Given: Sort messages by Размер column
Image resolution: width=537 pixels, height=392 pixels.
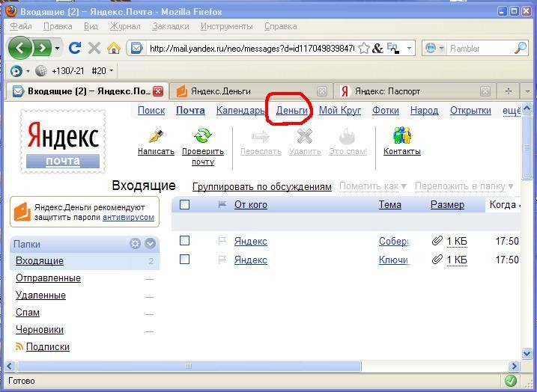Looking at the screenshot, I should coord(447,204).
